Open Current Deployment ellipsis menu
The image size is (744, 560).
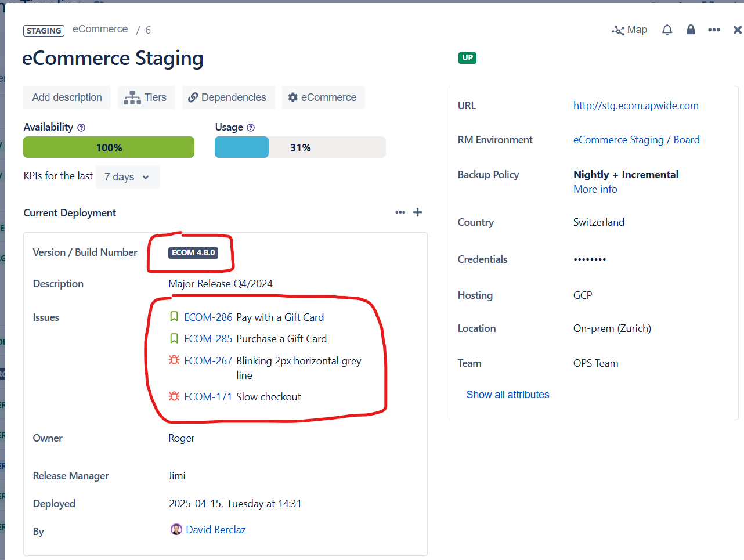pos(400,212)
